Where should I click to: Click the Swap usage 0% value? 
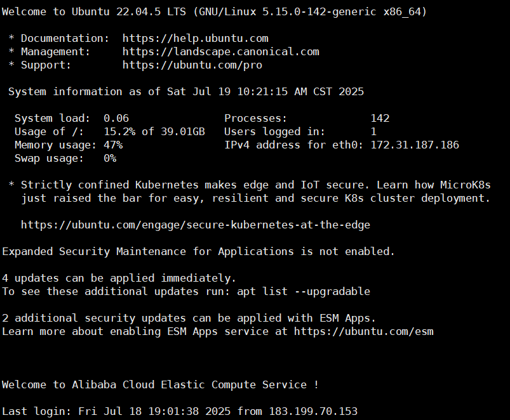(109, 158)
